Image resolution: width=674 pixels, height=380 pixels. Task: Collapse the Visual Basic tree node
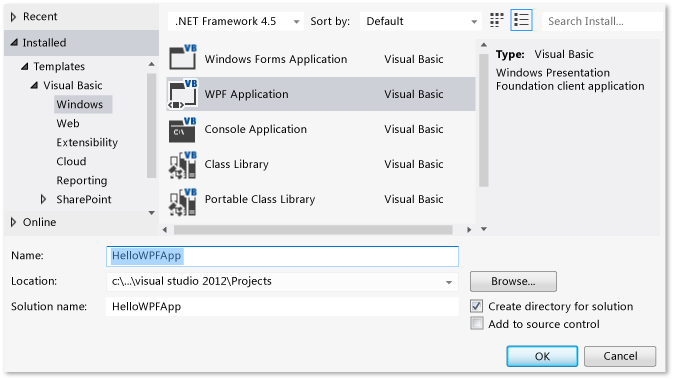(x=34, y=86)
